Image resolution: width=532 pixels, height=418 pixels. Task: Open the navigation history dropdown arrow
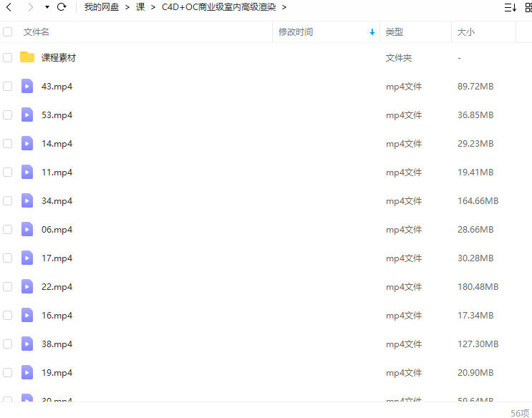(x=47, y=7)
